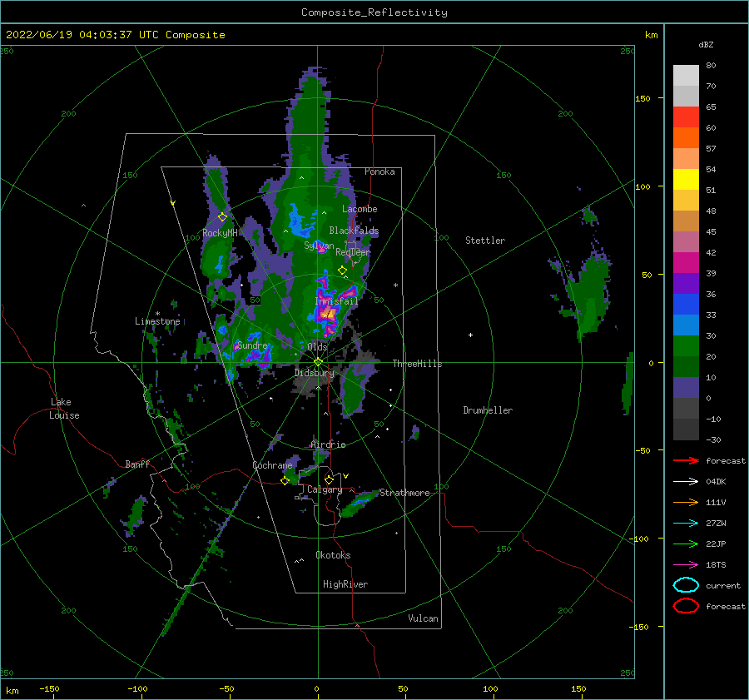Click the Lake Louise label
749x700 pixels.
64,409
